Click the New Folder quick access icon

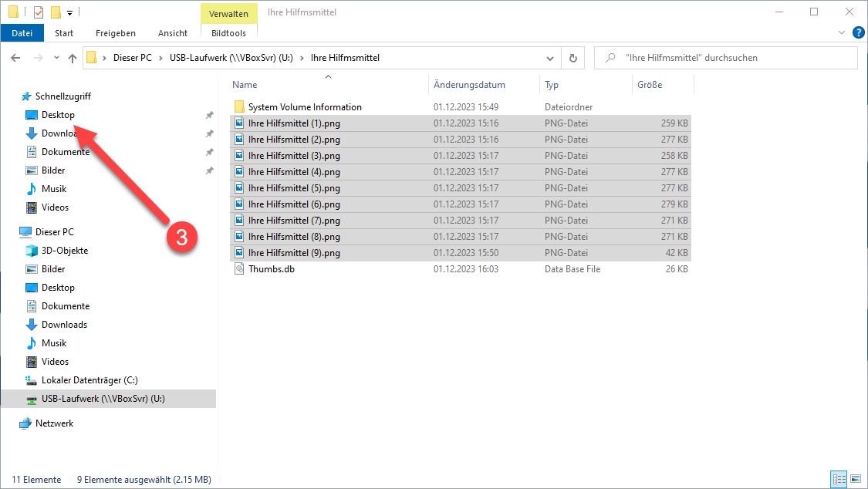pos(56,12)
